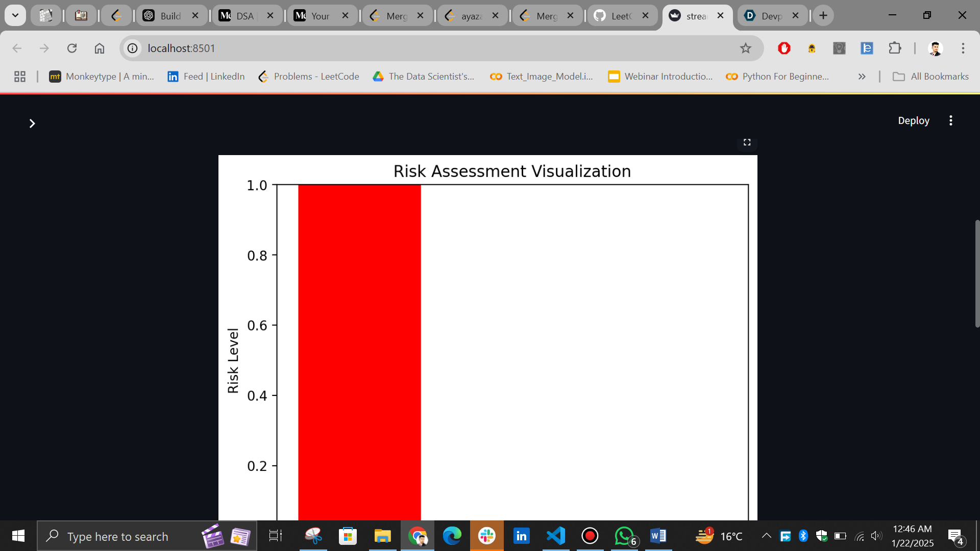This screenshot has height=551, width=980.
Task: Expand the Streamlit sidebar chevron
Action: point(32,123)
